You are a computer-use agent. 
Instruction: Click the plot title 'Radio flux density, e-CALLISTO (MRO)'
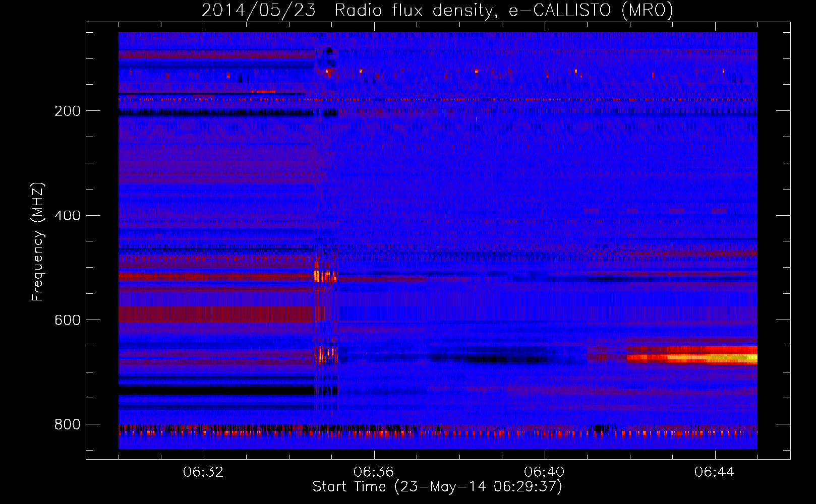pyautogui.click(x=504, y=10)
